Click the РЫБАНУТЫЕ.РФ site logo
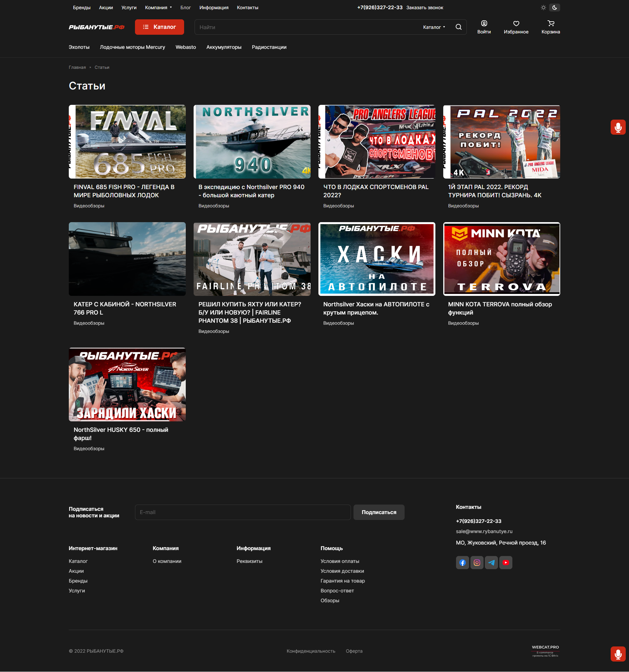629x672 pixels. coord(97,27)
